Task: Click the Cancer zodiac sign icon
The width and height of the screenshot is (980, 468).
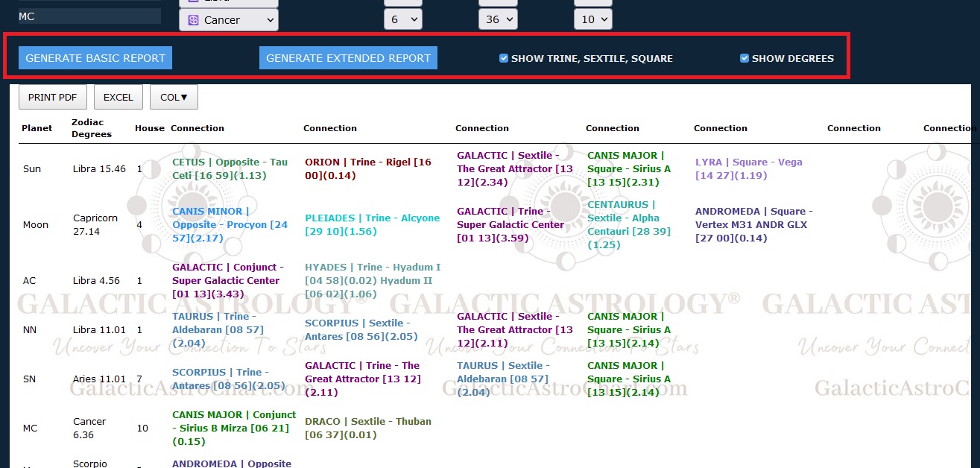Action: [192, 20]
